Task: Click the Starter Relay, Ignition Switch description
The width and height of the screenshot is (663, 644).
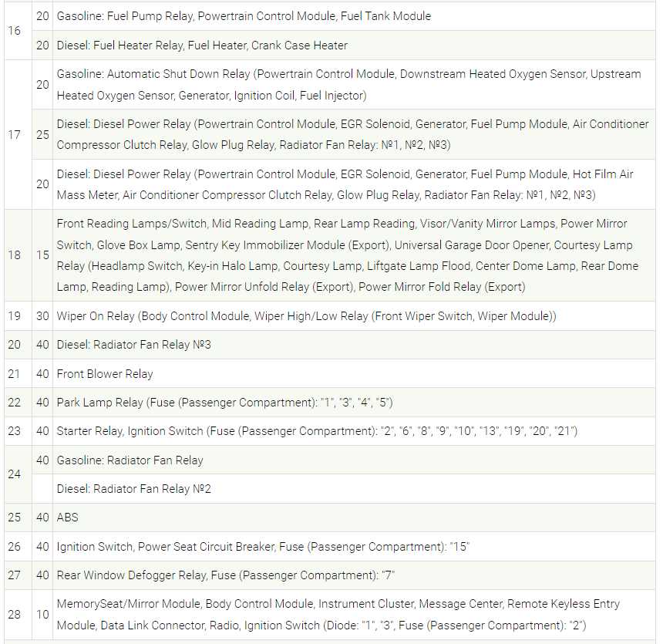Action: 317,431
